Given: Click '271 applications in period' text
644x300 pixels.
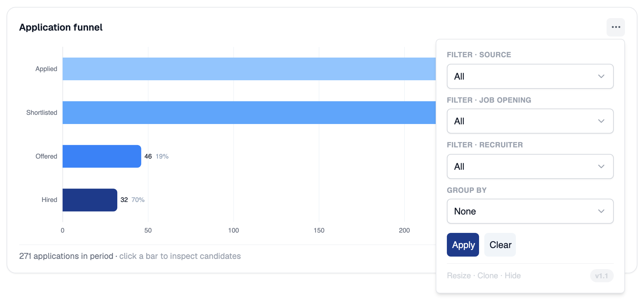Looking at the screenshot, I should 66,256.
